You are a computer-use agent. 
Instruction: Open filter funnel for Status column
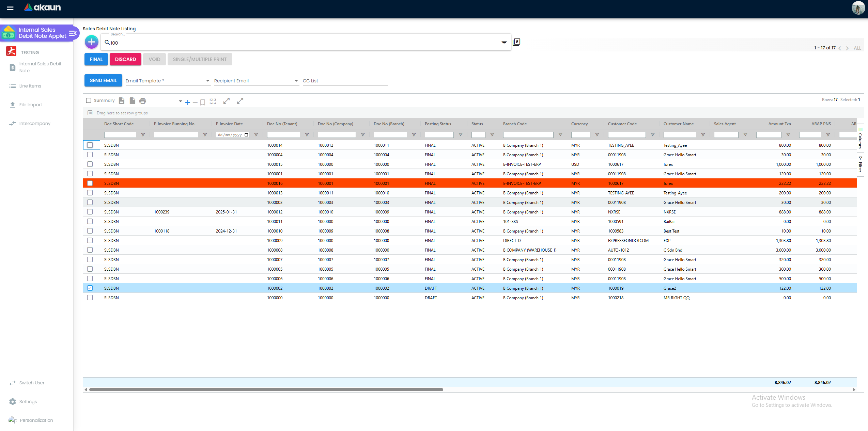[x=492, y=135]
